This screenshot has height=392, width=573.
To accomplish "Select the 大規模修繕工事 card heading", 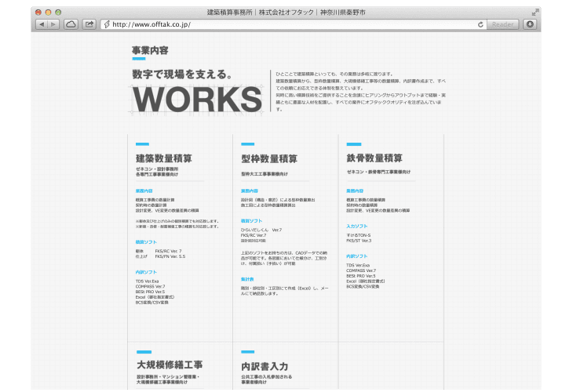I will (x=170, y=365).
